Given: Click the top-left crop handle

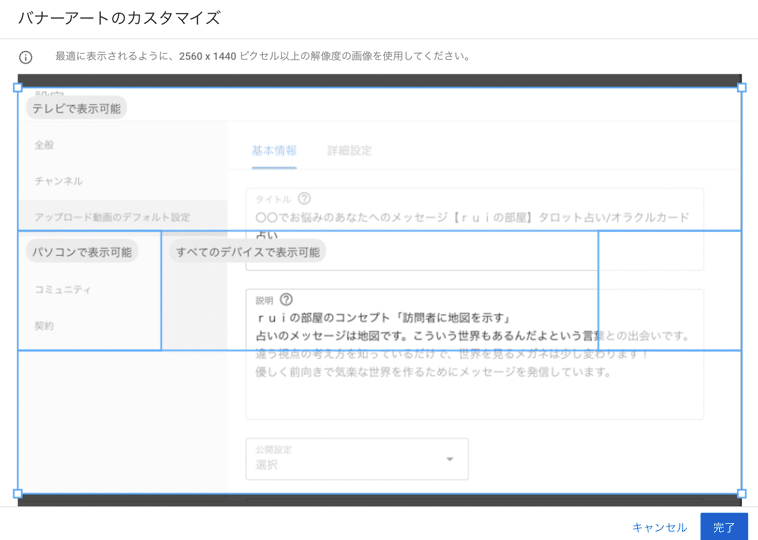Looking at the screenshot, I should coord(18,88).
